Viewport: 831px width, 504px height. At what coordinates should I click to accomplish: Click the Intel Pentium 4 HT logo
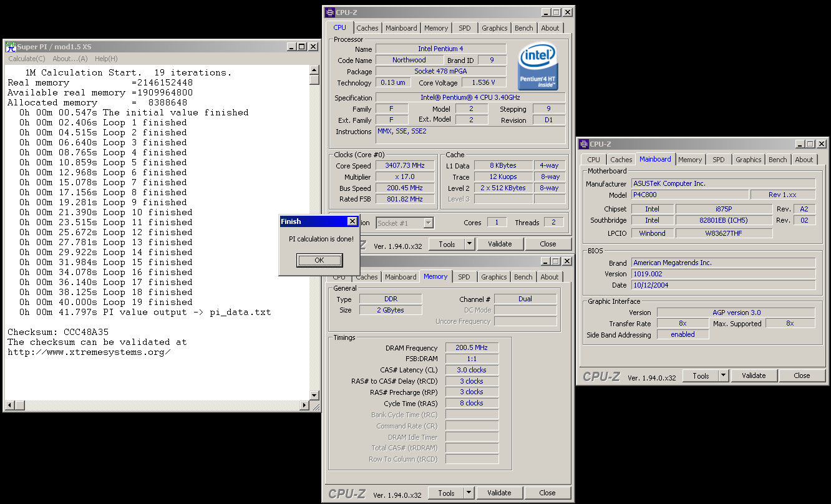(x=537, y=66)
